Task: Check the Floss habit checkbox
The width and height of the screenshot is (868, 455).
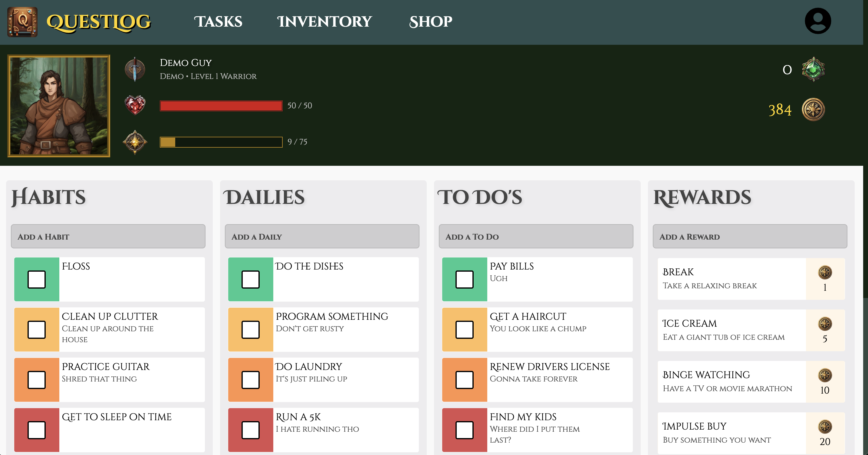Action: [36, 279]
